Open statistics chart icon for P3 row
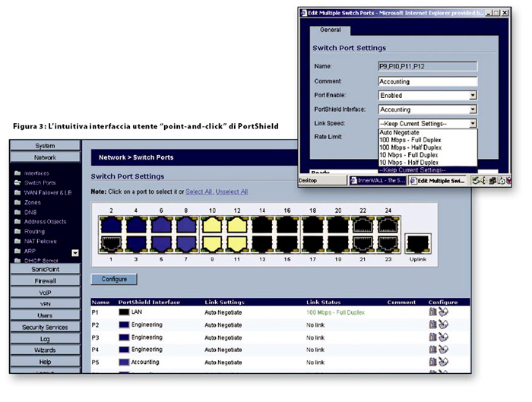 pos(432,337)
